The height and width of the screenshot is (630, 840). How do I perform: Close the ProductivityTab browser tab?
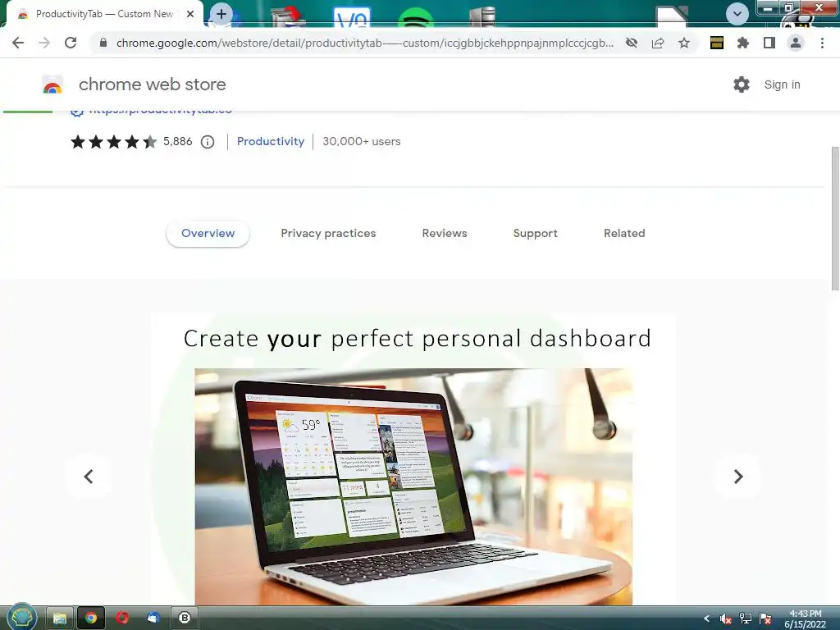pyautogui.click(x=190, y=14)
